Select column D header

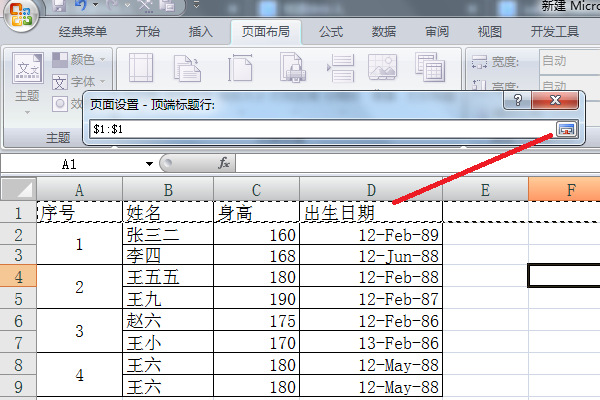[371, 189]
